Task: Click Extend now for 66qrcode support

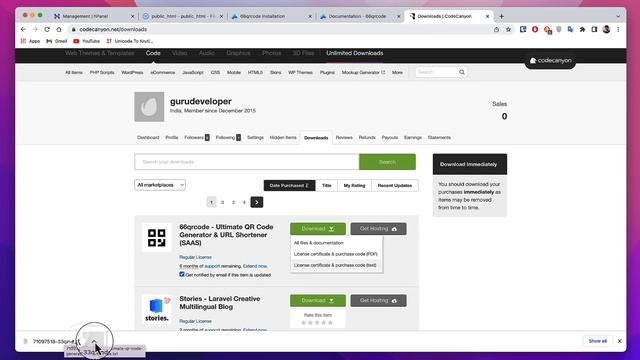Action: 255,266
